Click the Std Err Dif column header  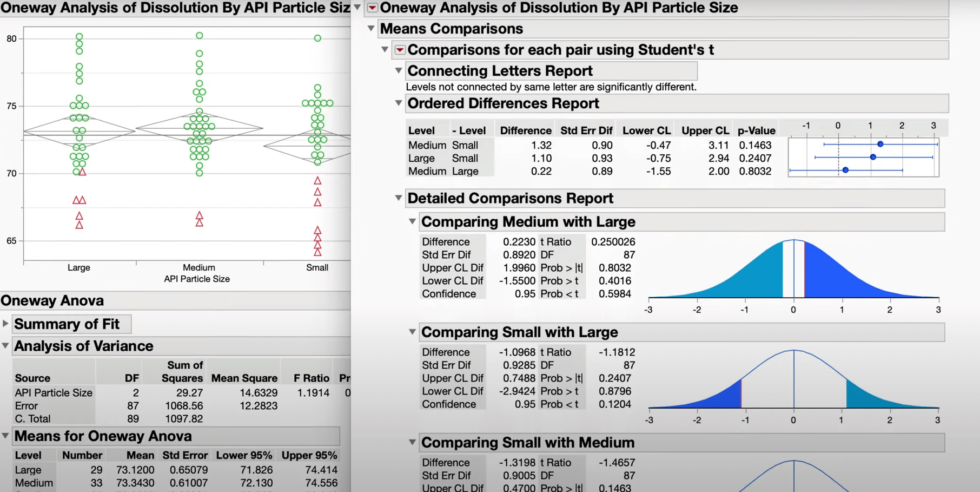[586, 130]
